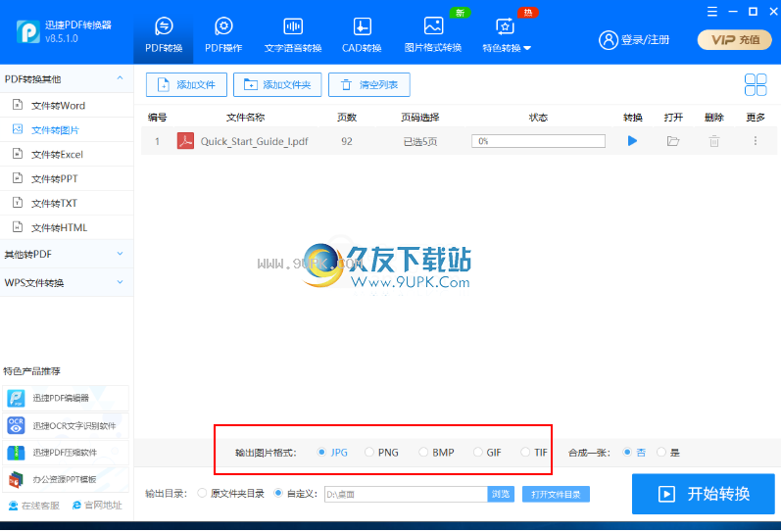
Task: Click output path field D:\桌面
Action: click(x=406, y=494)
